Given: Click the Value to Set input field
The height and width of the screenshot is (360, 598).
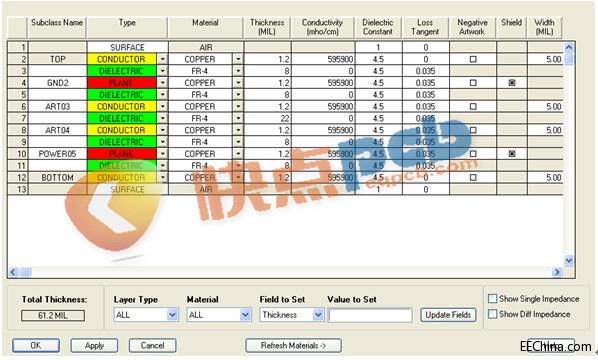Looking at the screenshot, I should click(x=370, y=315).
